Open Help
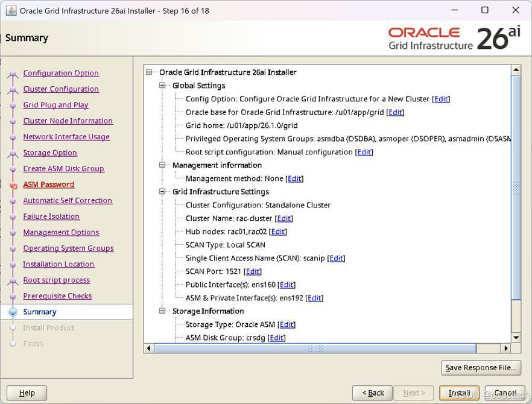532x404 pixels. (x=27, y=393)
